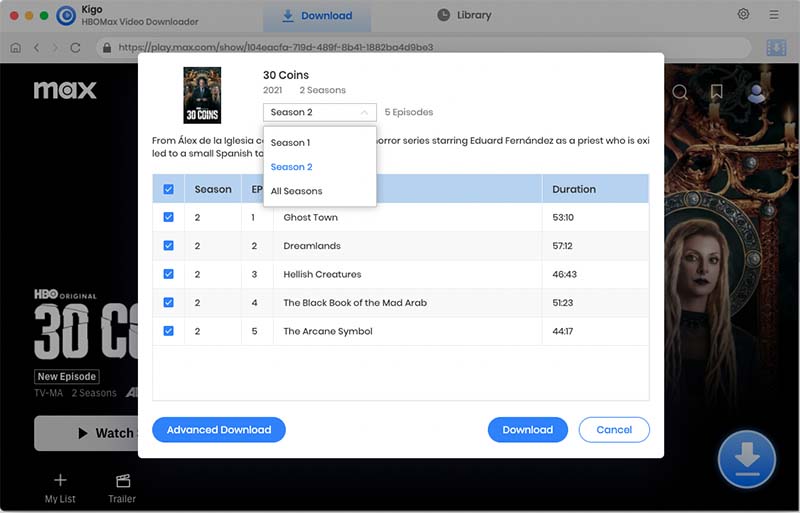Screen dimensions: 800x513
Task: Uncheck The Arcane Symbol episode checkbox
Action: tap(168, 331)
